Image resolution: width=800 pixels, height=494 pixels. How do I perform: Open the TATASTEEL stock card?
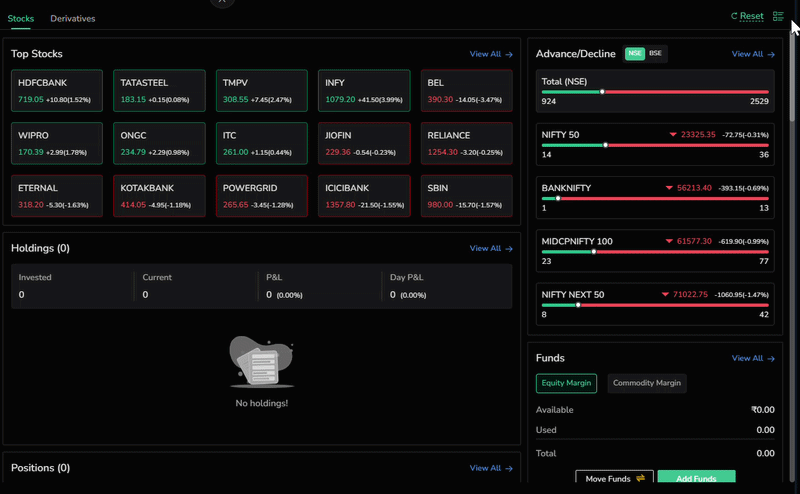[159, 91]
